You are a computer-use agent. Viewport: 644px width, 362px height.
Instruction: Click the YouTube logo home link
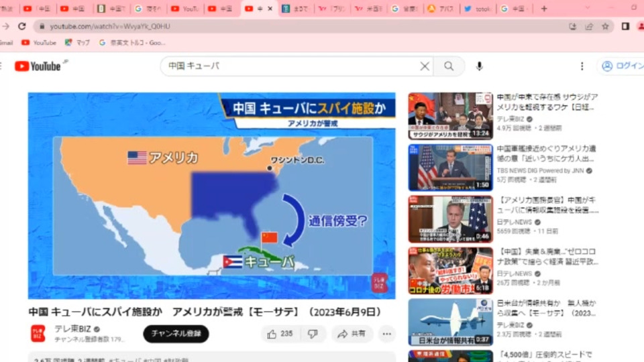pos(38,66)
